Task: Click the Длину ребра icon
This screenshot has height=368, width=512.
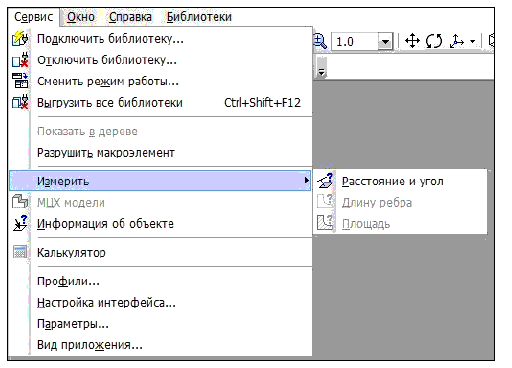Action: coord(325,202)
